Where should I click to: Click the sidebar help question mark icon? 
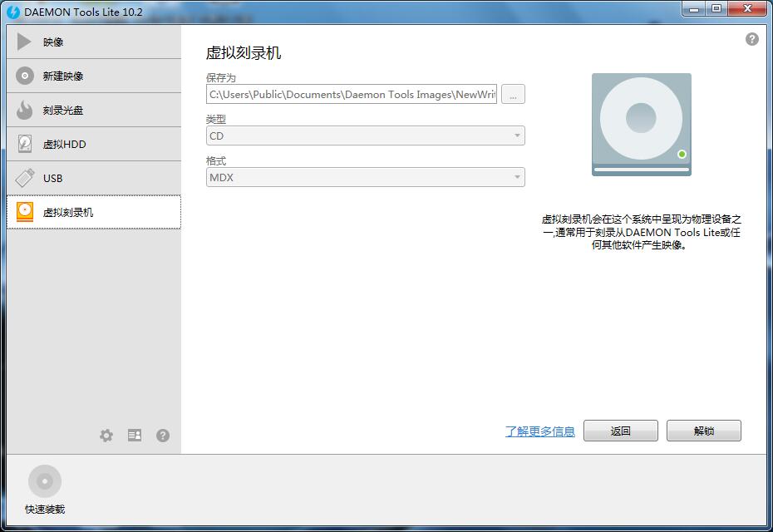click(x=163, y=436)
